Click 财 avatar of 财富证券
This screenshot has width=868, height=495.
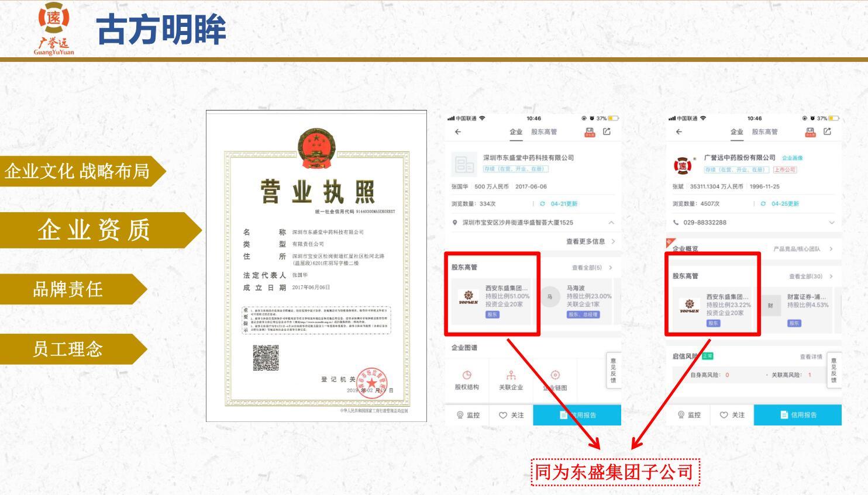coord(771,305)
